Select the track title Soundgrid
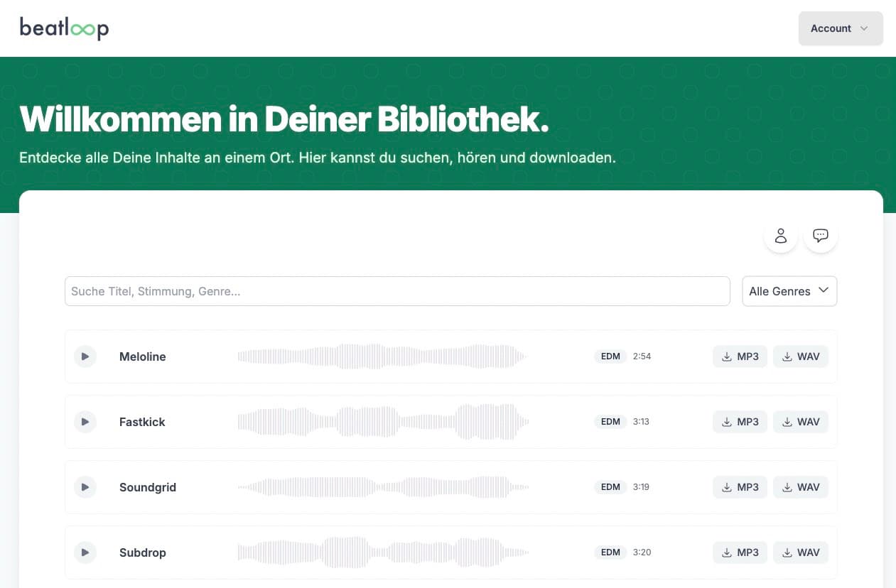896x588 pixels. click(148, 487)
